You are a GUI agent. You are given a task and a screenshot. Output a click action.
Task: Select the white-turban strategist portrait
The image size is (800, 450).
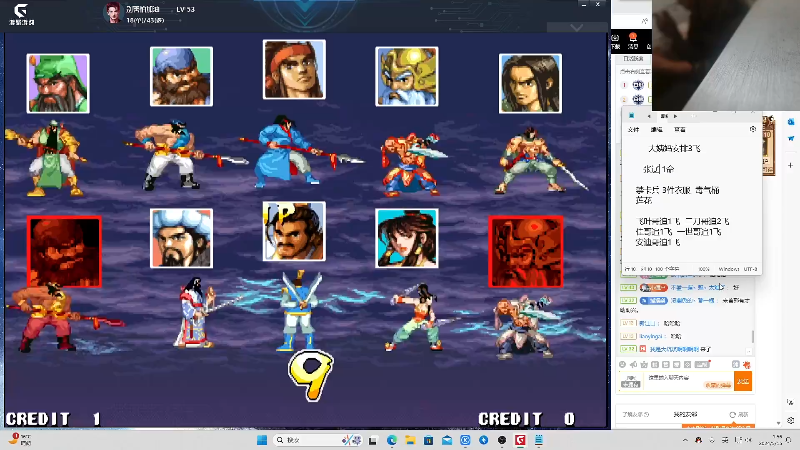(x=181, y=238)
